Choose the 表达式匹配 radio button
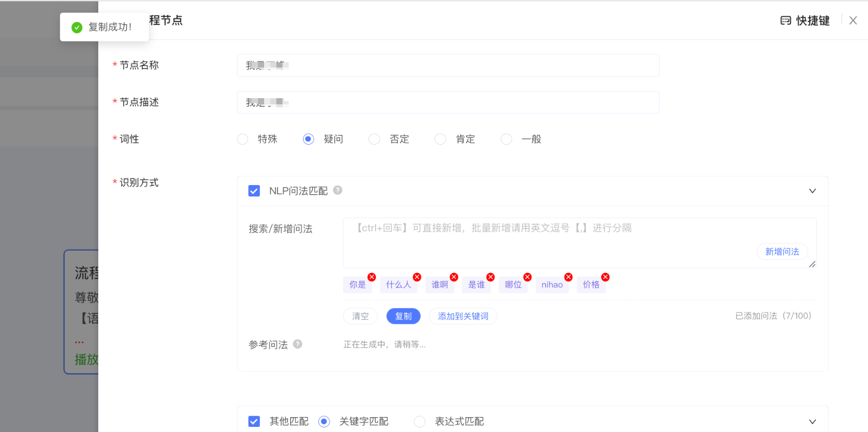Screen dimensions: 868x432 [x=420, y=421]
